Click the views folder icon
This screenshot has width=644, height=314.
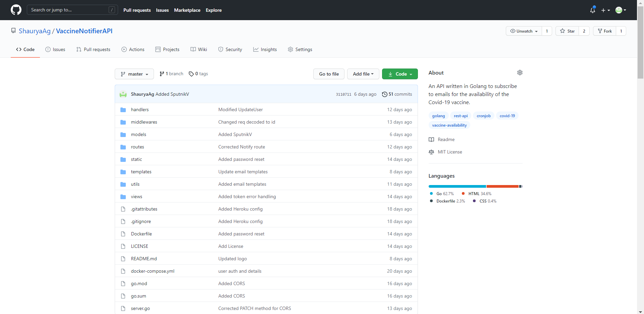pyautogui.click(x=123, y=196)
